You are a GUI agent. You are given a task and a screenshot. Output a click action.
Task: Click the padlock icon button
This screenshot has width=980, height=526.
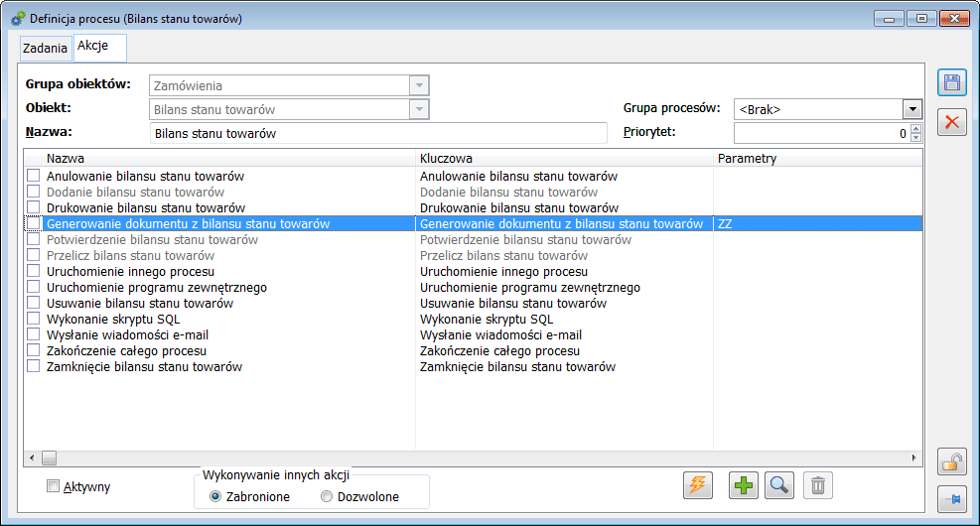952,462
